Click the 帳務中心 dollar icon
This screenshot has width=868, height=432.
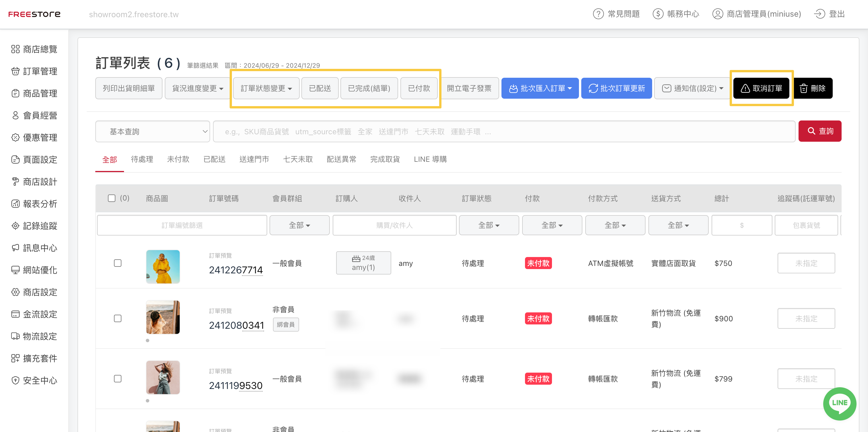658,14
